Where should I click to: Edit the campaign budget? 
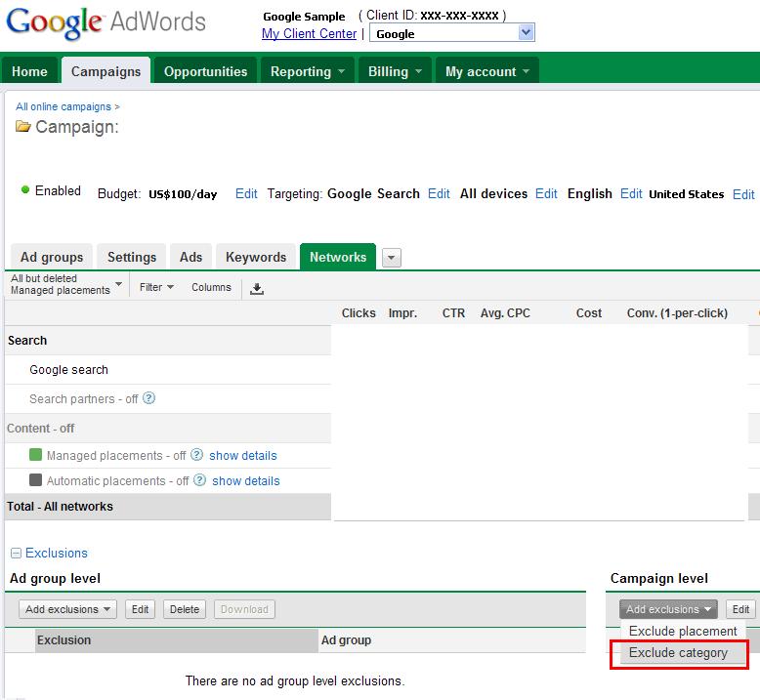(x=246, y=193)
